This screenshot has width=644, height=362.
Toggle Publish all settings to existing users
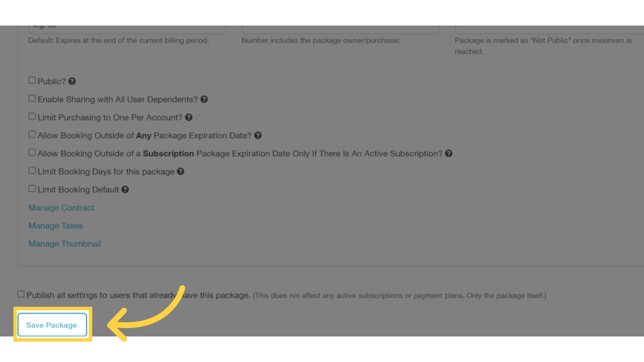[21, 294]
